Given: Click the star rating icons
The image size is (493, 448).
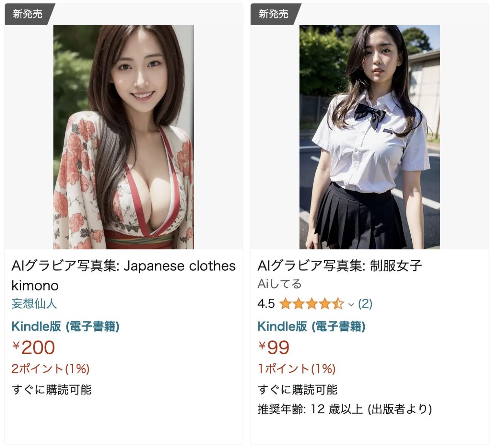Looking at the screenshot, I should pos(312,304).
